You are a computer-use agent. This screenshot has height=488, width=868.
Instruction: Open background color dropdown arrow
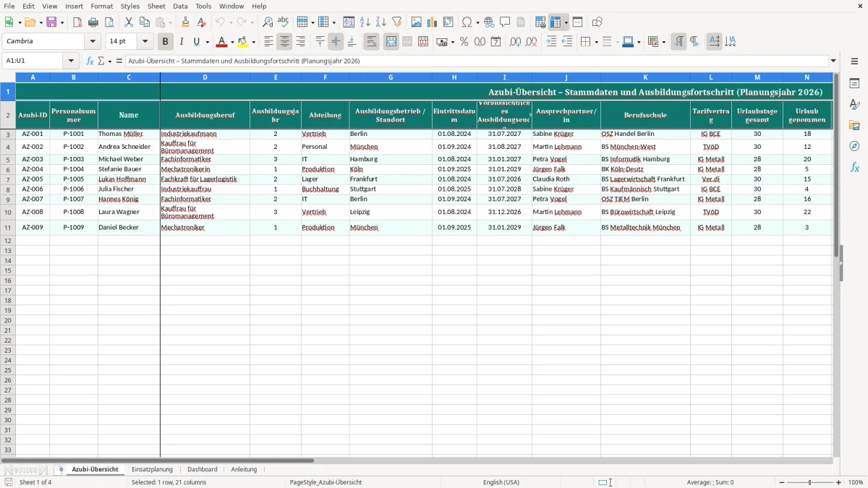253,42
